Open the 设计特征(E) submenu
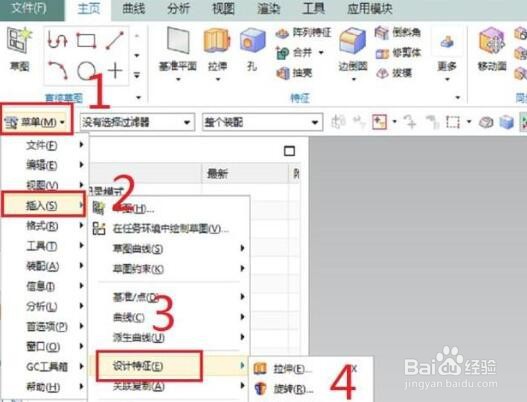Image resolution: width=527 pixels, height=402 pixels. pyautogui.click(x=169, y=366)
